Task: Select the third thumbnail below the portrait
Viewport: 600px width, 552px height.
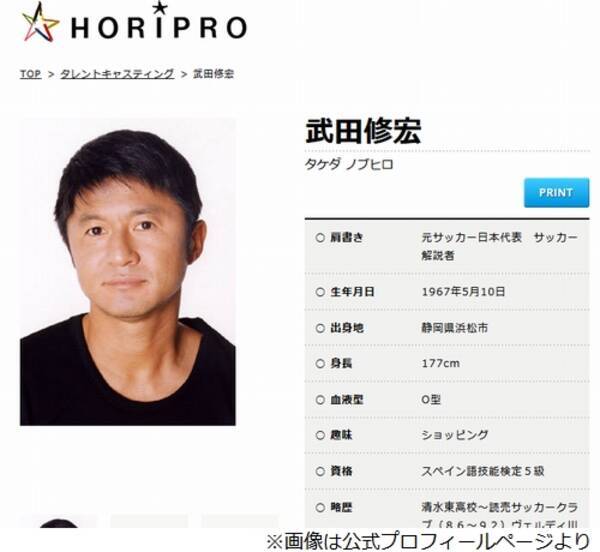Action: (240, 521)
